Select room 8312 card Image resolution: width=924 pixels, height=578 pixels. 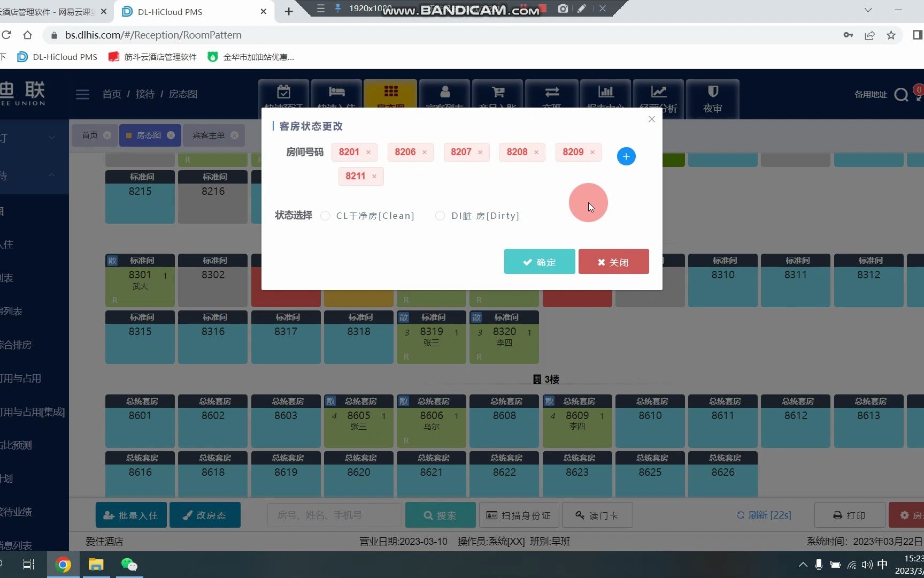(x=868, y=280)
